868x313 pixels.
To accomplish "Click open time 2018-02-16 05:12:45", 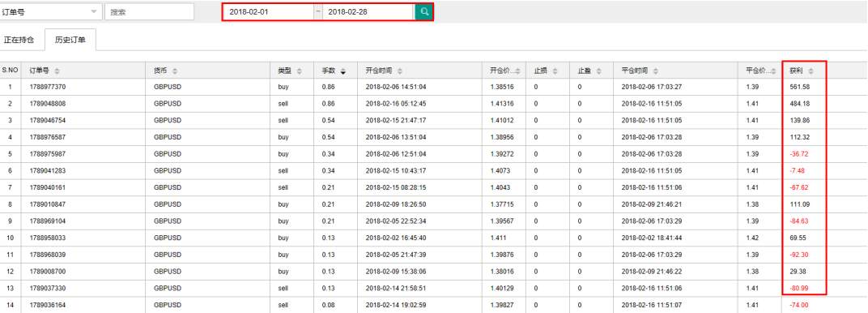I will [x=396, y=104].
